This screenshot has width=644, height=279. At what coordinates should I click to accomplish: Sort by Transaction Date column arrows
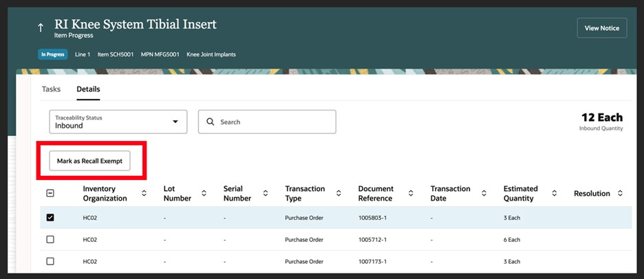click(x=484, y=193)
